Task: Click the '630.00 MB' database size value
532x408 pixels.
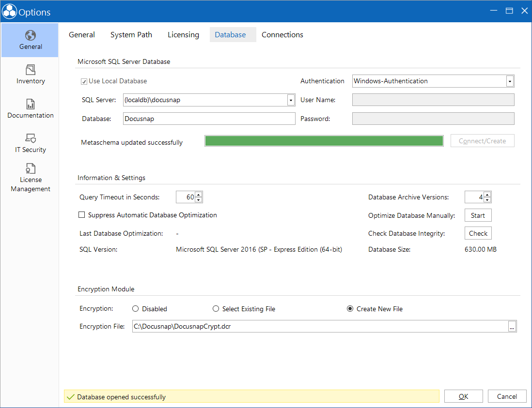Action: pos(481,249)
